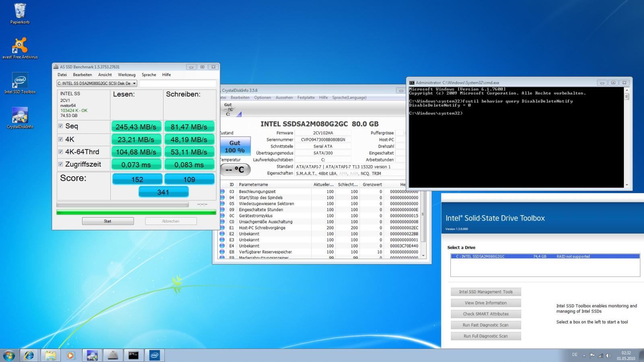Toggle the 4K test checkbox
Image resolution: width=644 pixels, height=362 pixels.
pyautogui.click(x=61, y=139)
